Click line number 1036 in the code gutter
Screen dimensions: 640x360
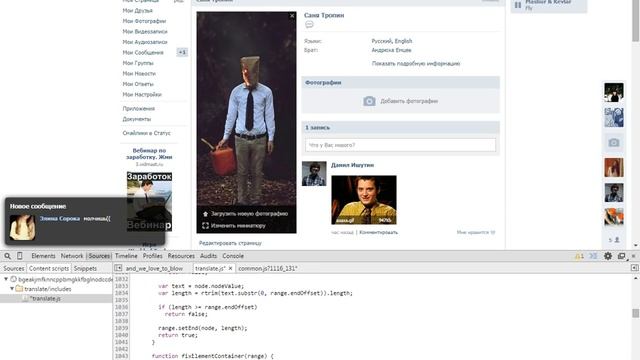[122, 307]
